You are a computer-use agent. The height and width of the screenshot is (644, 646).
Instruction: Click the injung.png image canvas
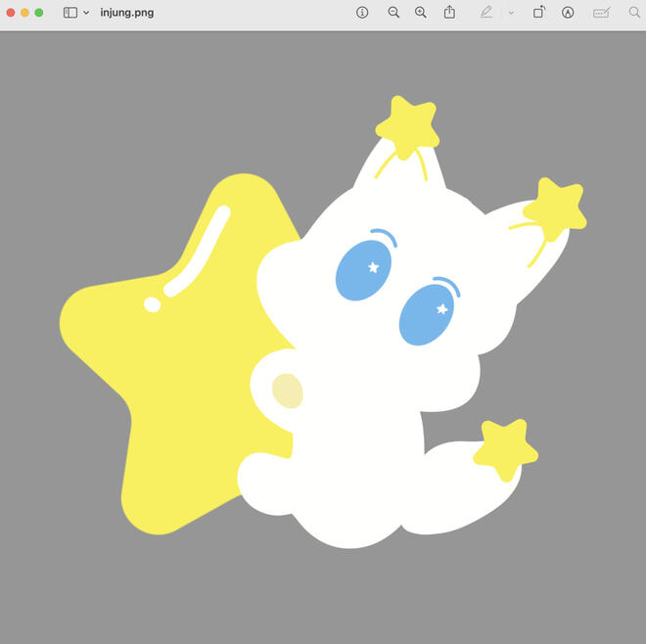(323, 338)
